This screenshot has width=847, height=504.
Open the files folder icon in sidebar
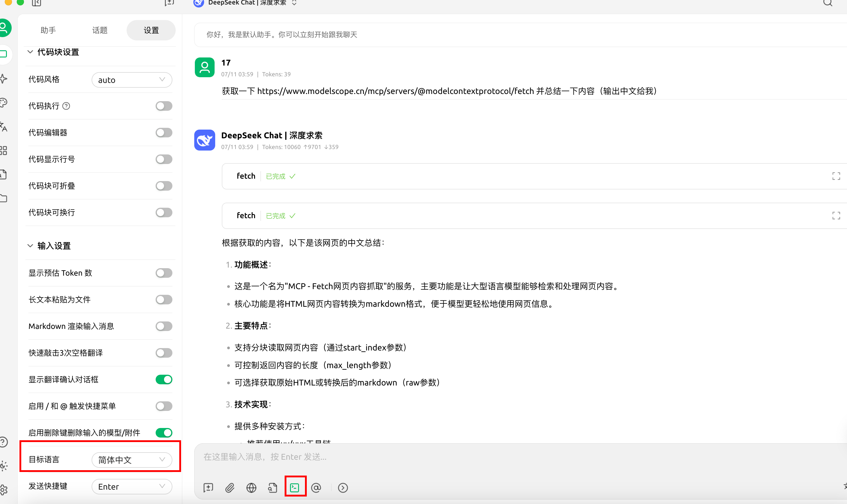(3, 198)
